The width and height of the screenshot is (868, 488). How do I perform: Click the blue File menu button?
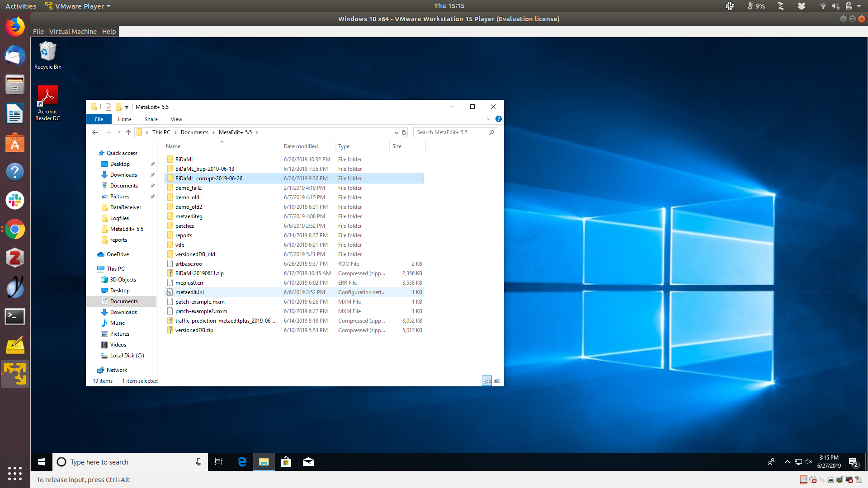point(99,119)
